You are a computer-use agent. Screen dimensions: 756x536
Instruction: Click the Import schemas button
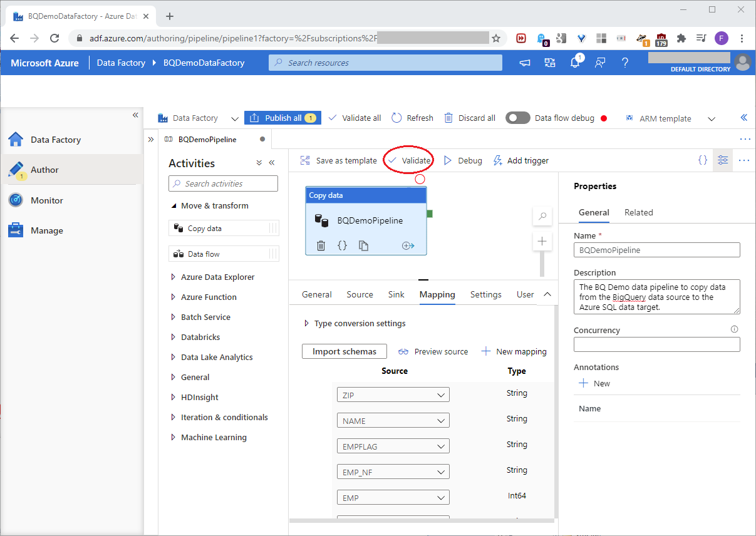click(344, 351)
